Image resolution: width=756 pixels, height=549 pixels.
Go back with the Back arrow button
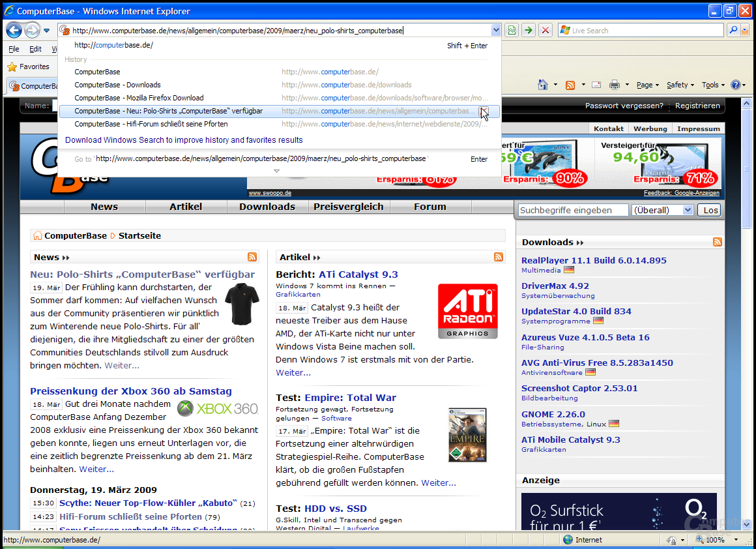pos(14,31)
